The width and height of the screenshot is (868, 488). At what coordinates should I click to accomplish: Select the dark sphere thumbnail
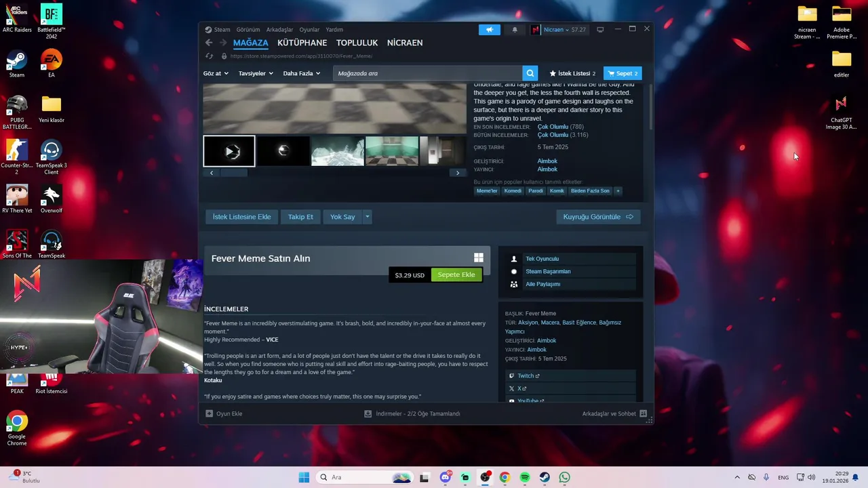click(x=283, y=151)
